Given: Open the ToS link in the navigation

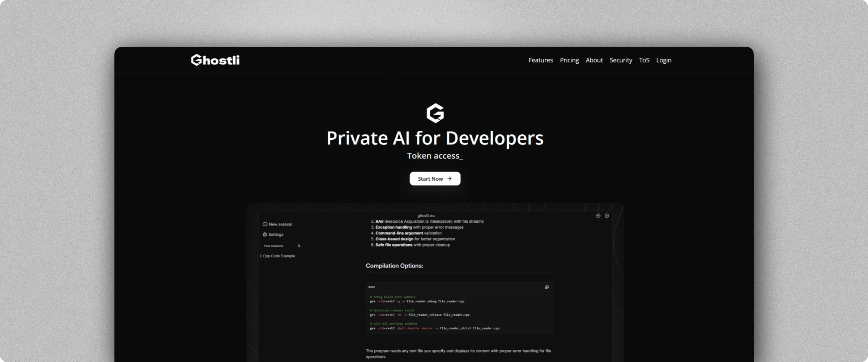Looking at the screenshot, I should coord(644,60).
